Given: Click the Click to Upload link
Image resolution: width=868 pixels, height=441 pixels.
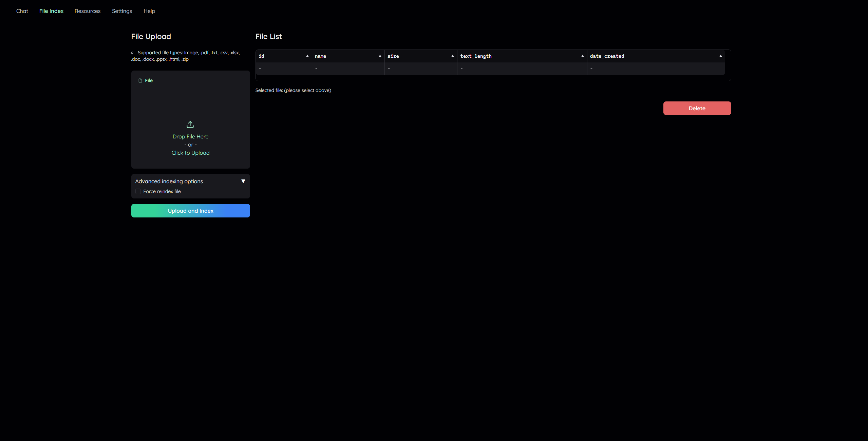Looking at the screenshot, I should click(x=190, y=153).
